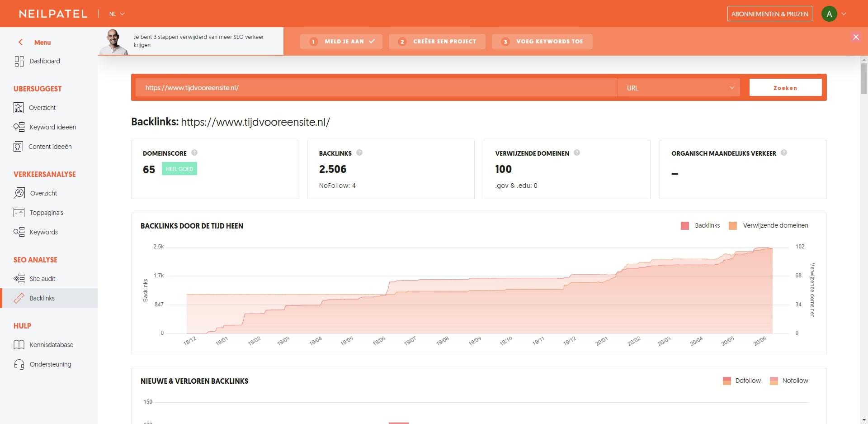Click step 1 Meld je aan
The width and height of the screenshot is (868, 424).
click(341, 42)
